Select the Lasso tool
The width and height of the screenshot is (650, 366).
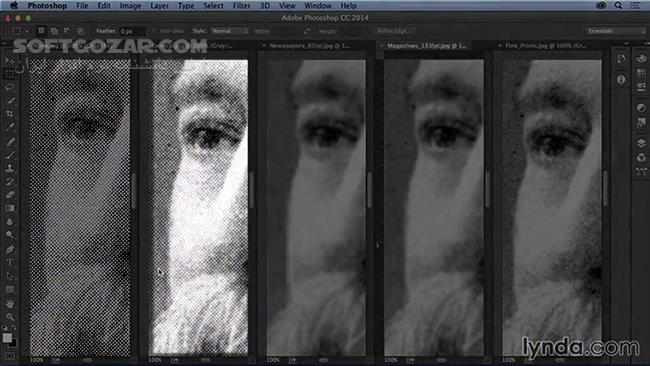[10, 87]
